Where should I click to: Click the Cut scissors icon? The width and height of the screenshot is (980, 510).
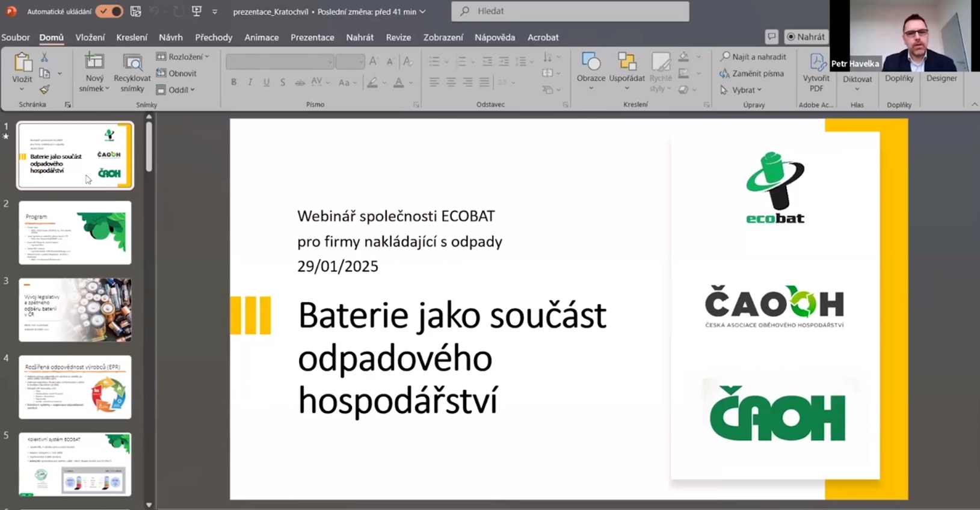point(44,57)
